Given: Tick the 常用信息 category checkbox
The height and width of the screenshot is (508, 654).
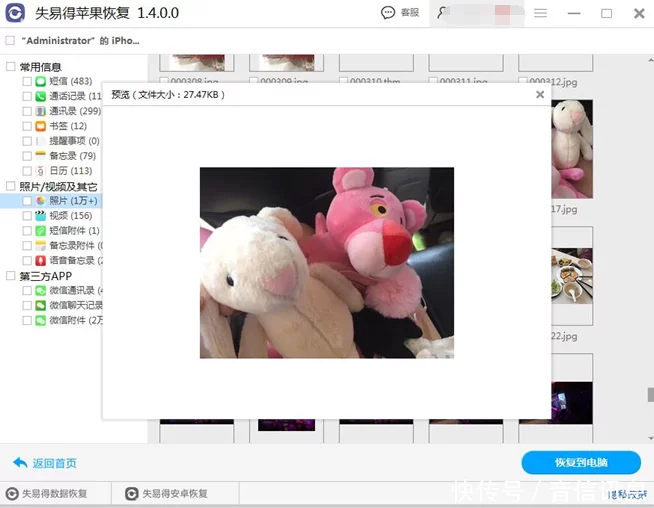Looking at the screenshot, I should pyautogui.click(x=10, y=66).
